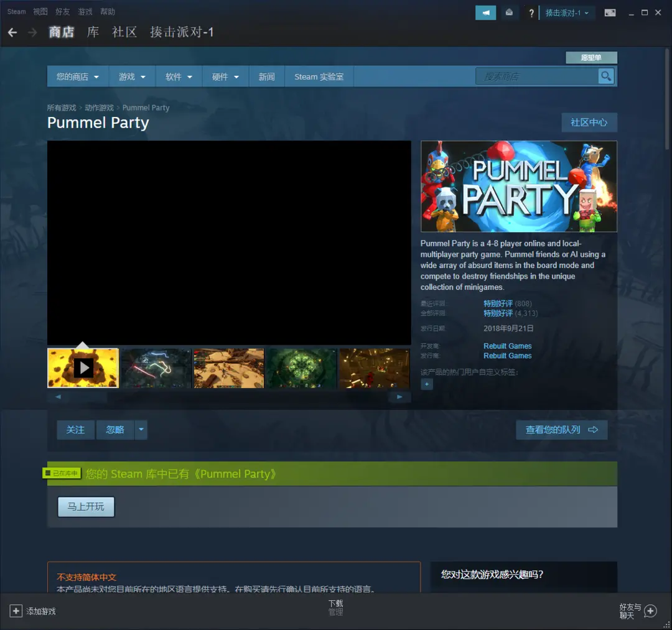This screenshot has height=630, width=672.
Task: Expand the 您的商店 dropdown
Action: pos(78,76)
